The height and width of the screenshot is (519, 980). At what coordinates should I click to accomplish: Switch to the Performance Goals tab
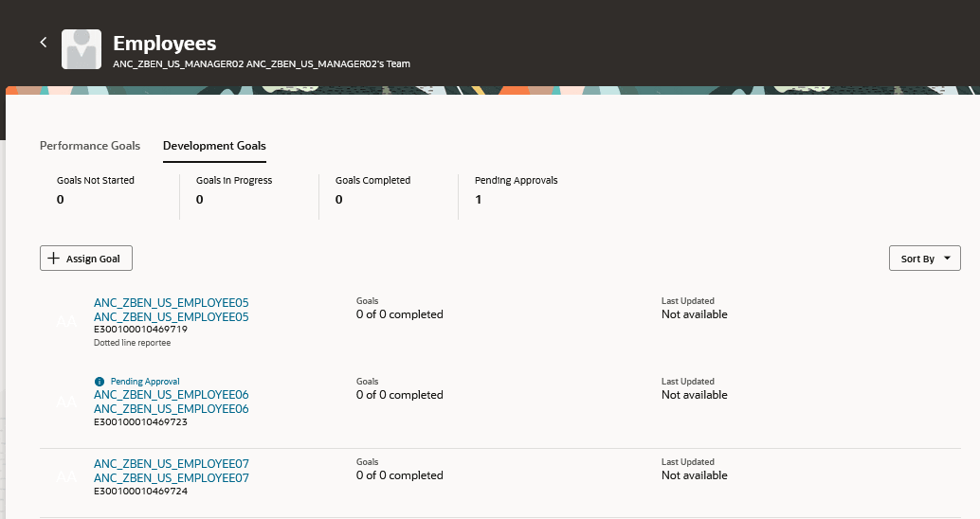90,146
